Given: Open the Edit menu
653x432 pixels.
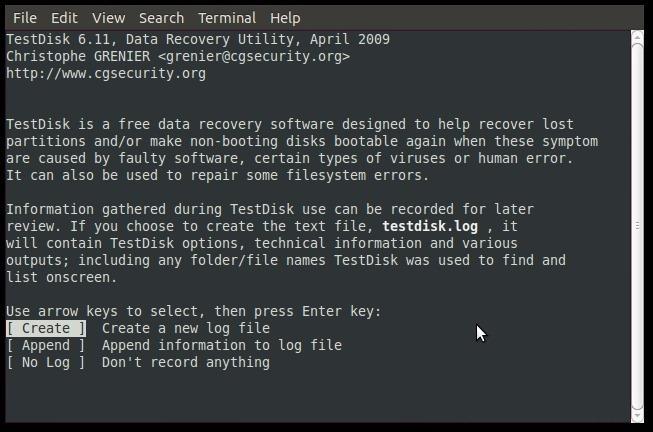Looking at the screenshot, I should (x=64, y=18).
